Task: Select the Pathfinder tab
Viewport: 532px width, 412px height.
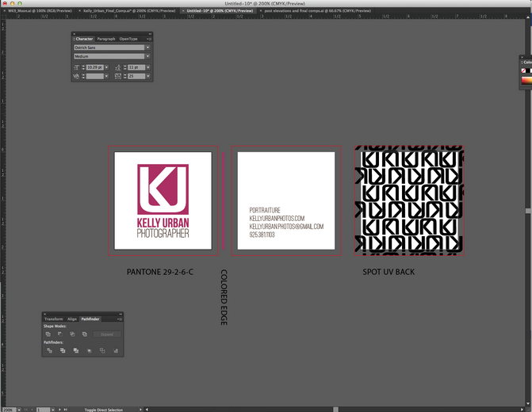Action: pyautogui.click(x=90, y=319)
